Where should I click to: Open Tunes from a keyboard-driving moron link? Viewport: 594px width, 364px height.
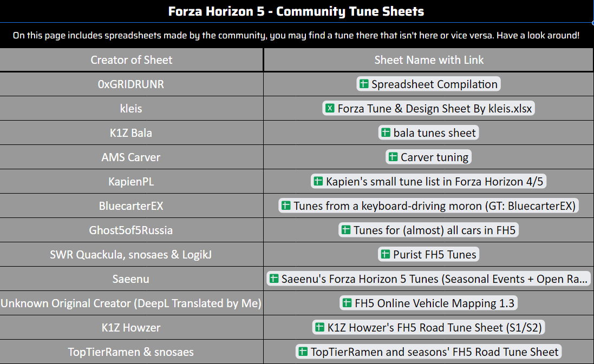click(x=428, y=206)
